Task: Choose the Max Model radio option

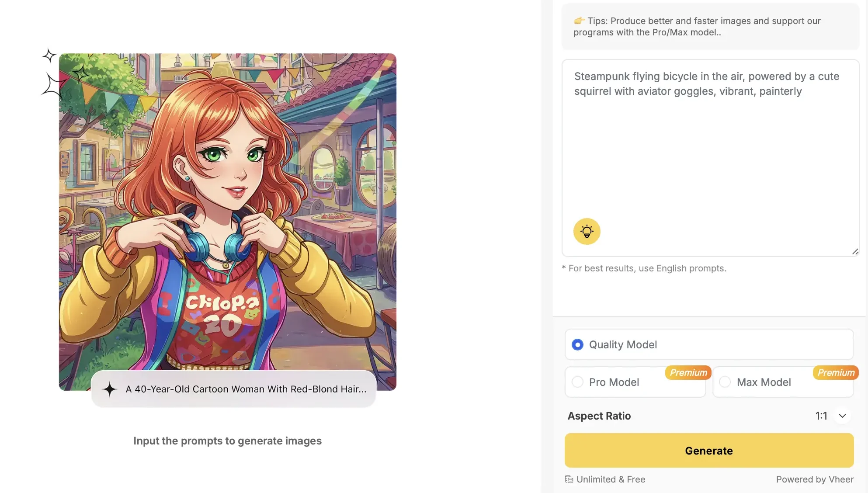Action: (x=725, y=382)
